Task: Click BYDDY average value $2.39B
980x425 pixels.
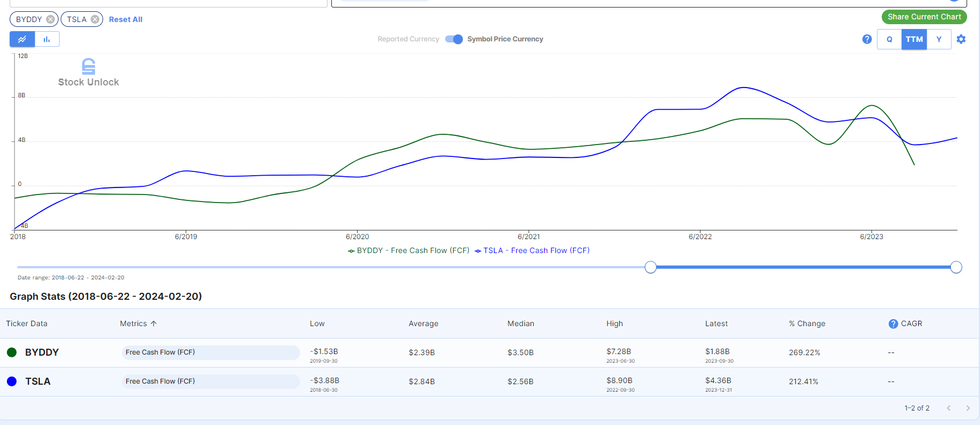Action: click(422, 352)
